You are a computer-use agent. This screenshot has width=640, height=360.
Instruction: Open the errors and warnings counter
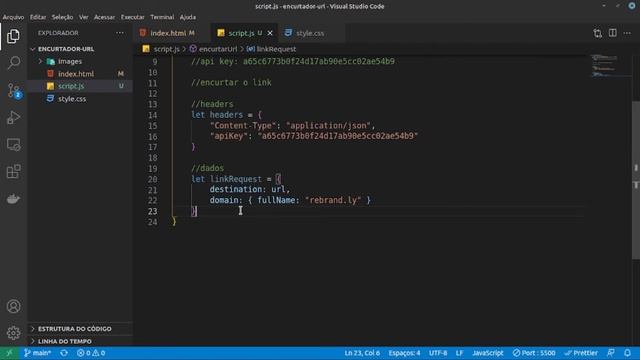click(x=91, y=353)
